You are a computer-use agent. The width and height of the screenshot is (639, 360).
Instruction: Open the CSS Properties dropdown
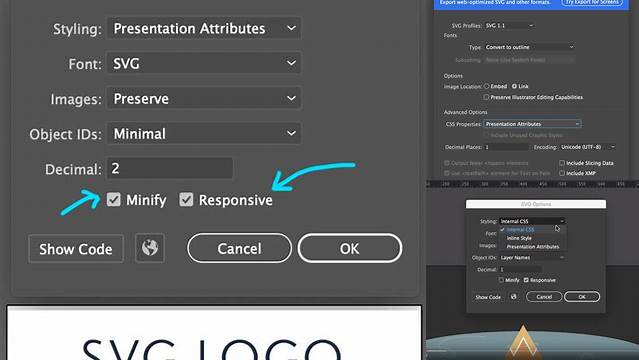[x=532, y=124]
